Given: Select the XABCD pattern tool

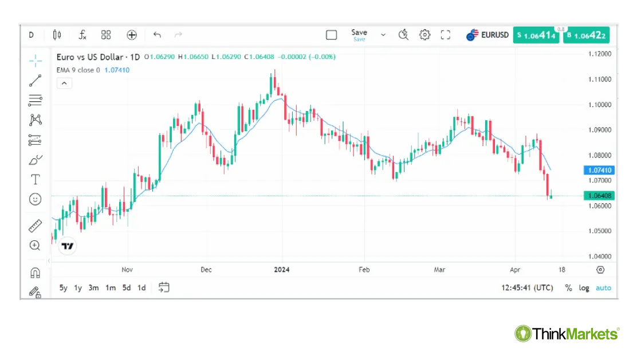Looking at the screenshot, I should click(x=35, y=120).
